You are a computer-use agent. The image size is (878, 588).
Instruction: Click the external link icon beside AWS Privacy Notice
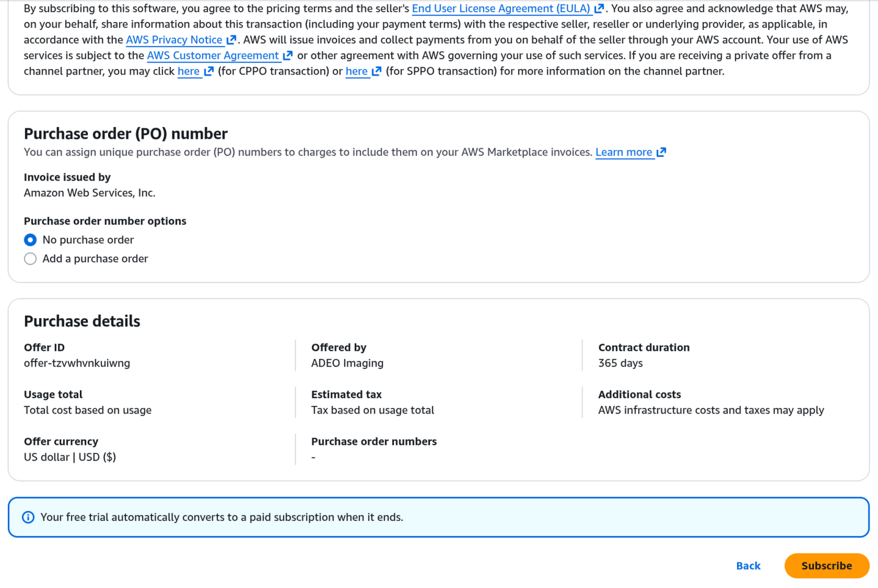231,40
